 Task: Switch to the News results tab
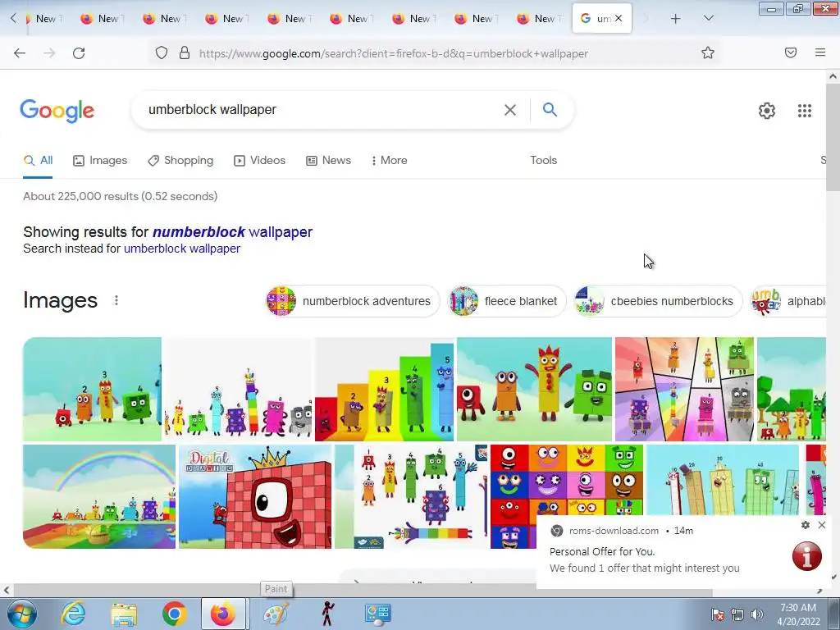(328, 160)
